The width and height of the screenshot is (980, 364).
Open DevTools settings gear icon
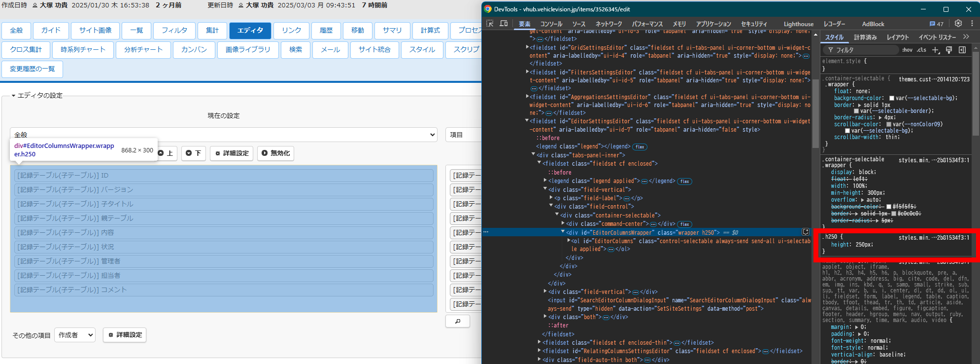958,23
